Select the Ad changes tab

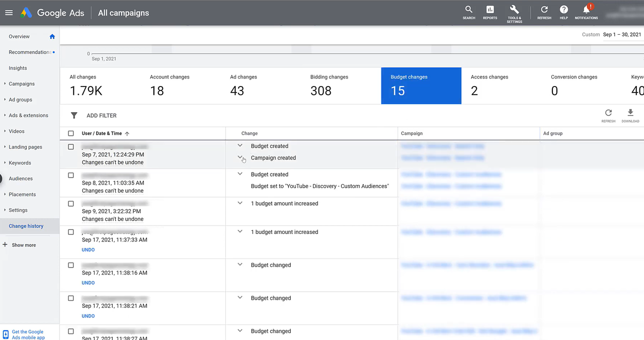pos(261,86)
